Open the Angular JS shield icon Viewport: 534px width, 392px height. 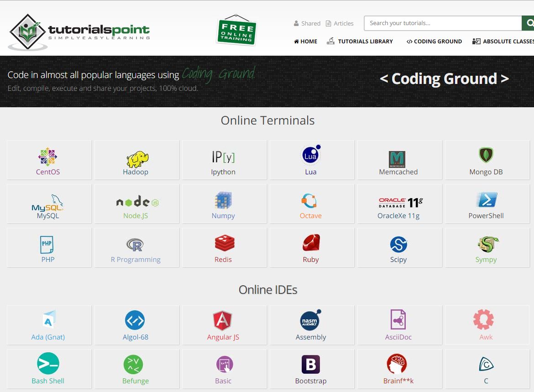coord(222,320)
